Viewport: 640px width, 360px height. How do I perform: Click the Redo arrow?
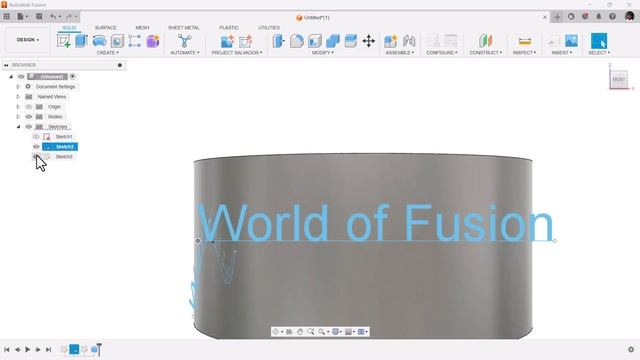(69, 17)
